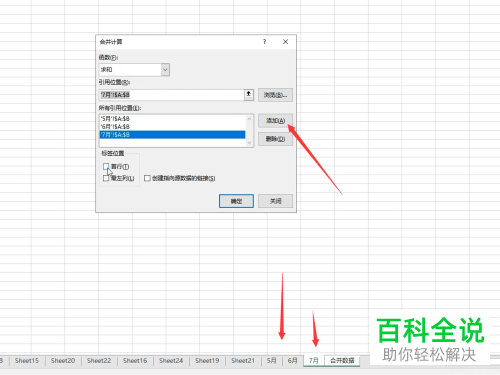
Task: Select reference '5月'!$A:$B in list
Action: [172, 119]
